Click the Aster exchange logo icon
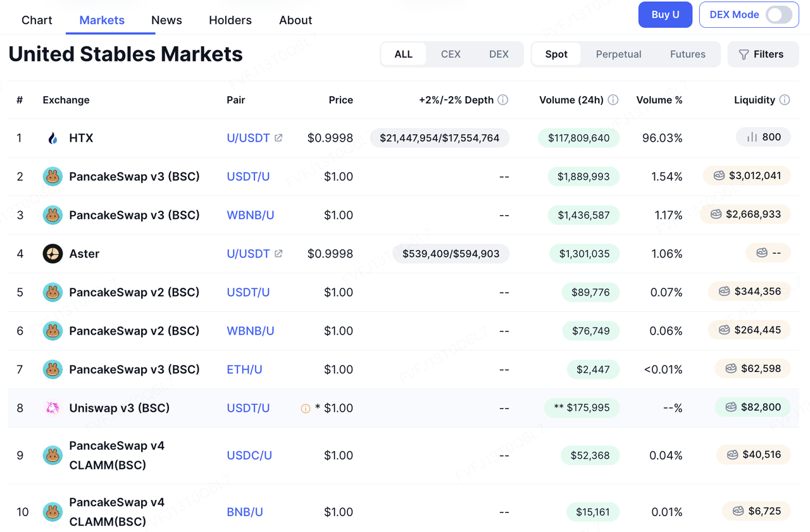This screenshot has width=810, height=532. coord(53,254)
